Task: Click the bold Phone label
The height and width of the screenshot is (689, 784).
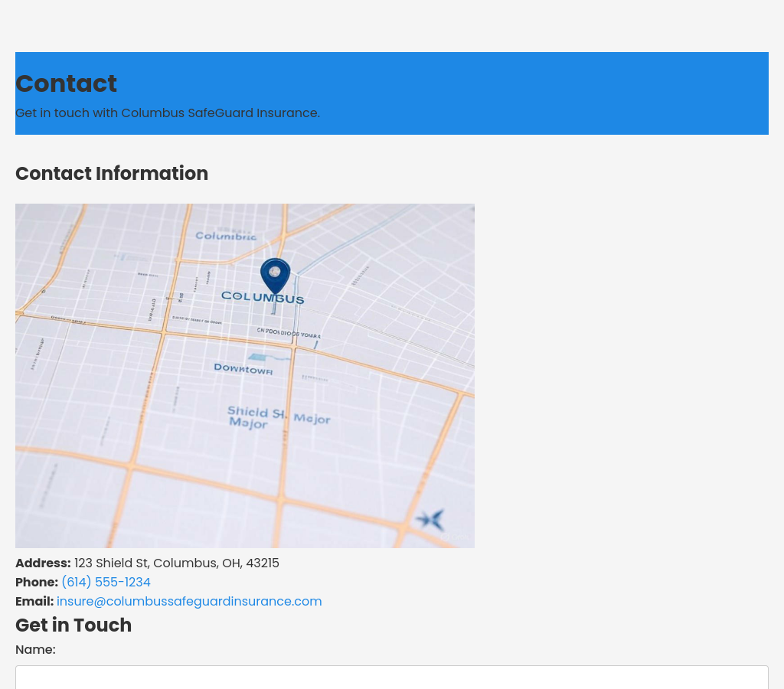Action: 37,583
